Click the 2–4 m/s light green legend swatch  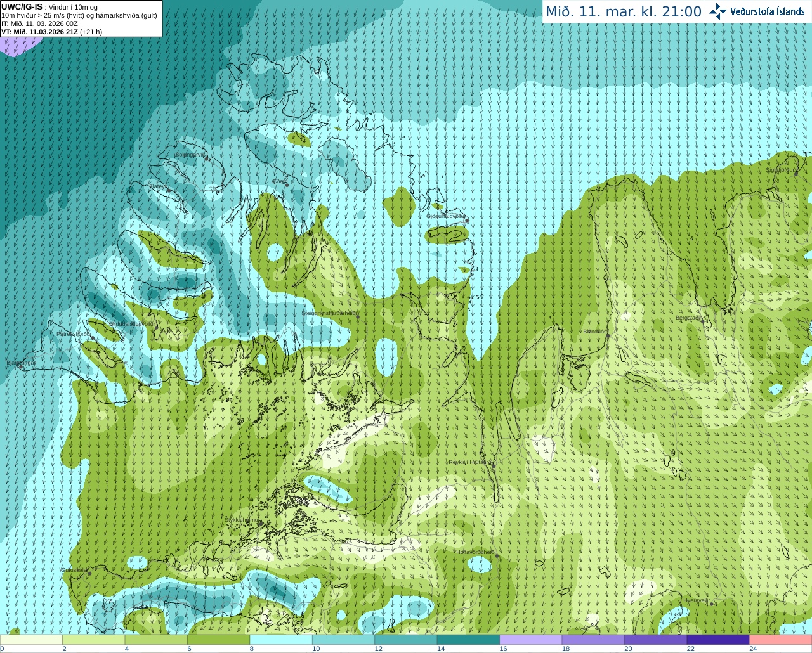click(x=94, y=640)
